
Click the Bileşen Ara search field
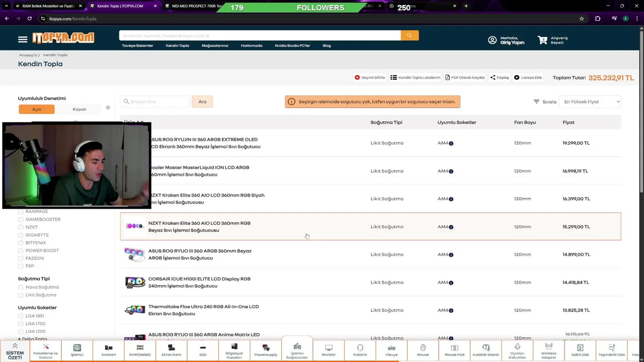point(155,102)
